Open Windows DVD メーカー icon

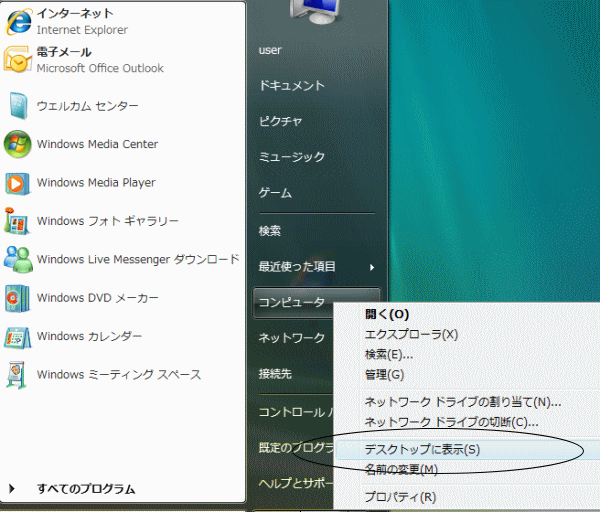click(17, 298)
